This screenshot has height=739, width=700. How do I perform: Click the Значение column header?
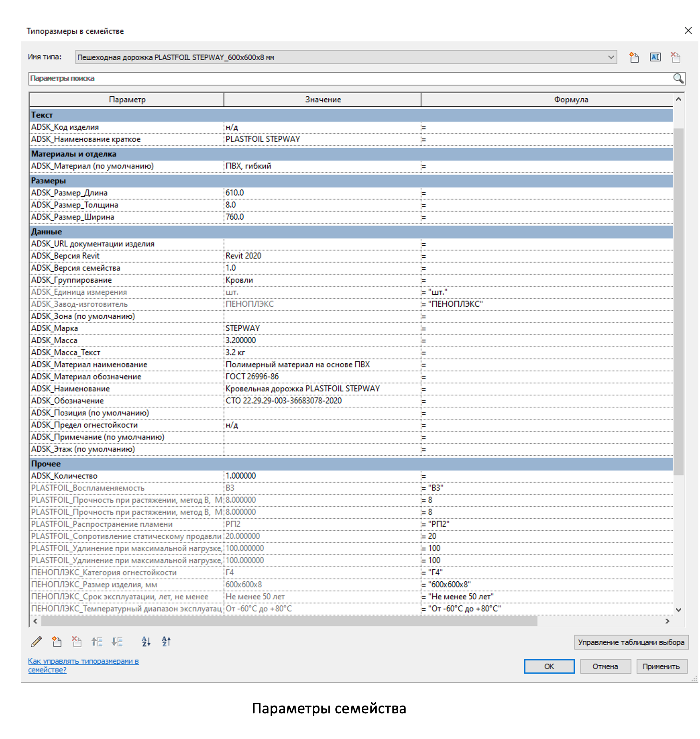pyautogui.click(x=323, y=100)
